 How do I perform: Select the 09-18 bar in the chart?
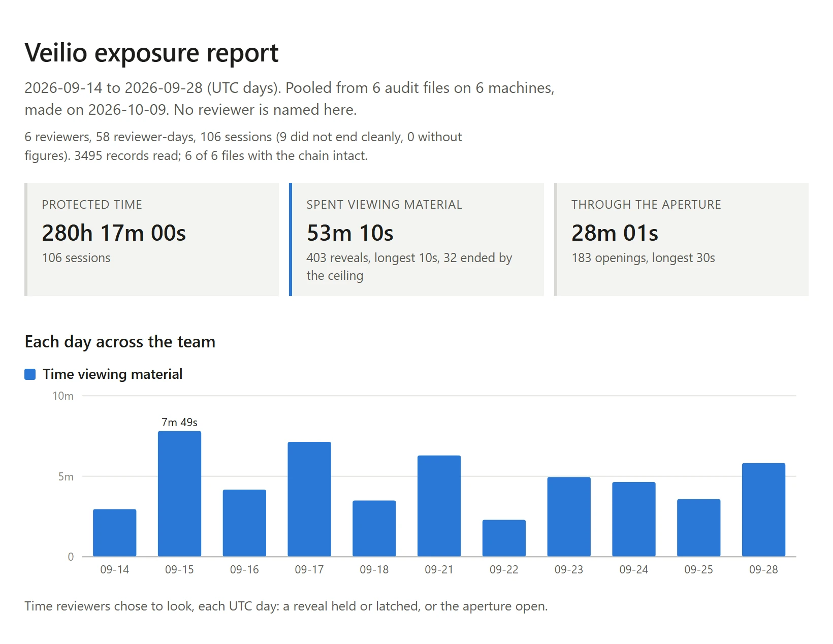(374, 529)
